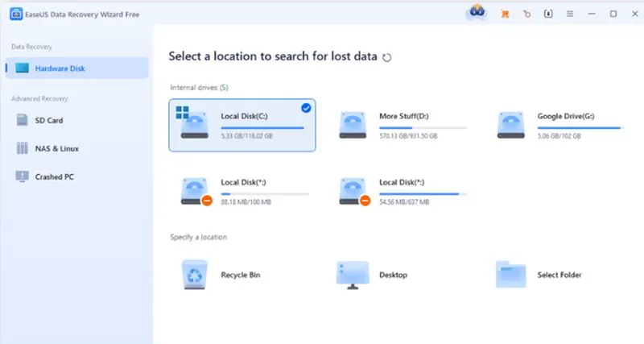Image resolution: width=644 pixels, height=344 pixels.
Task: Click the Local Disk(C:) label
Action: coord(245,116)
